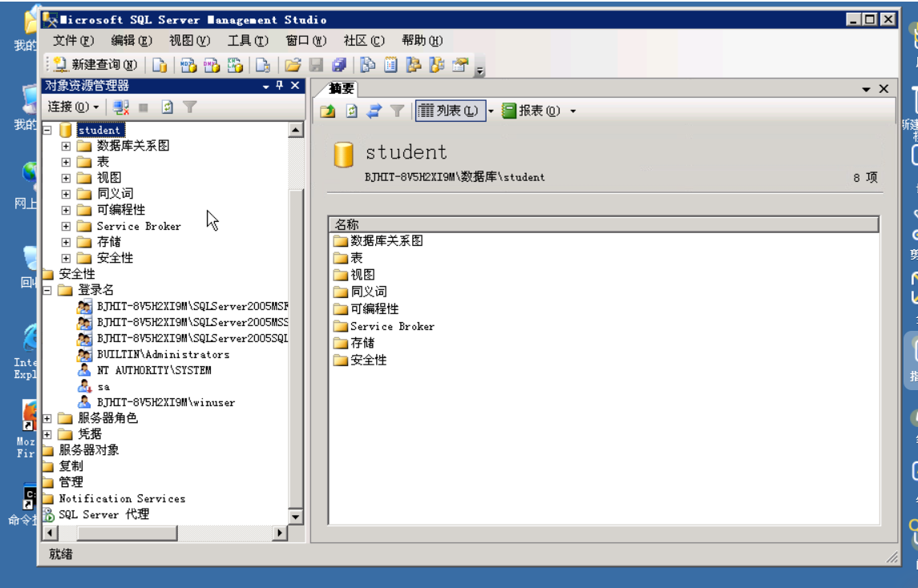Screen dimensions: 918x588
Task: Click the Database Engine Query icon
Action: click(x=160, y=64)
